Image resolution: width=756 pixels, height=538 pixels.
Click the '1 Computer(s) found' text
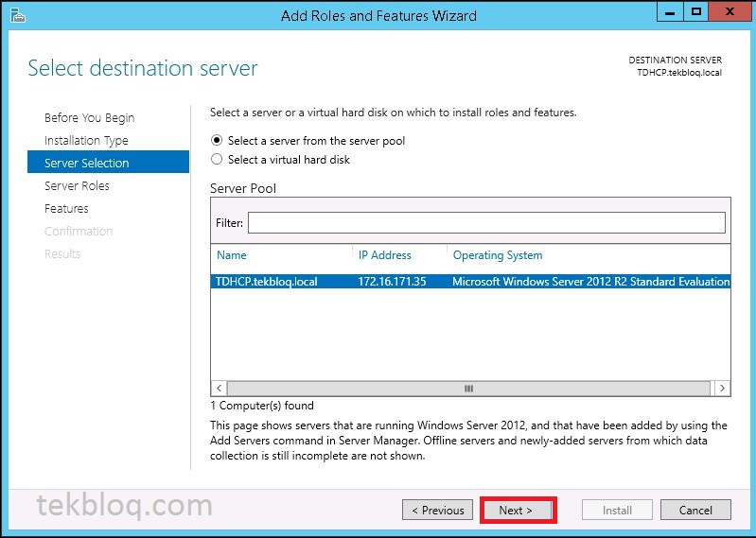pyautogui.click(x=262, y=406)
